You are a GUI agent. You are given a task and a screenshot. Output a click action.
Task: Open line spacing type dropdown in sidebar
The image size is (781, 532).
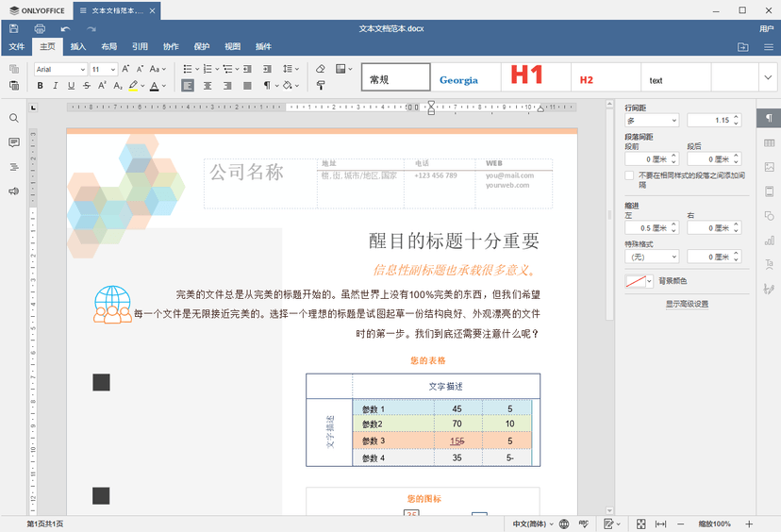(x=652, y=121)
